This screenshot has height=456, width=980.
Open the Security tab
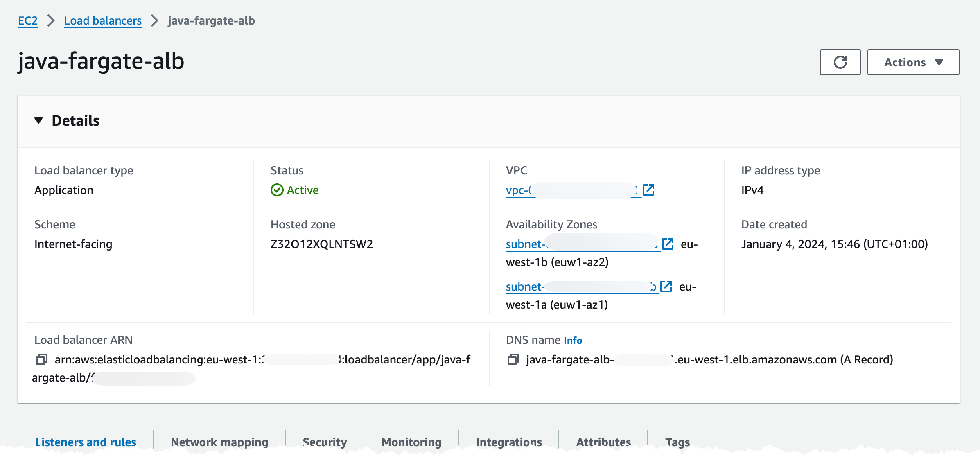[x=325, y=442]
